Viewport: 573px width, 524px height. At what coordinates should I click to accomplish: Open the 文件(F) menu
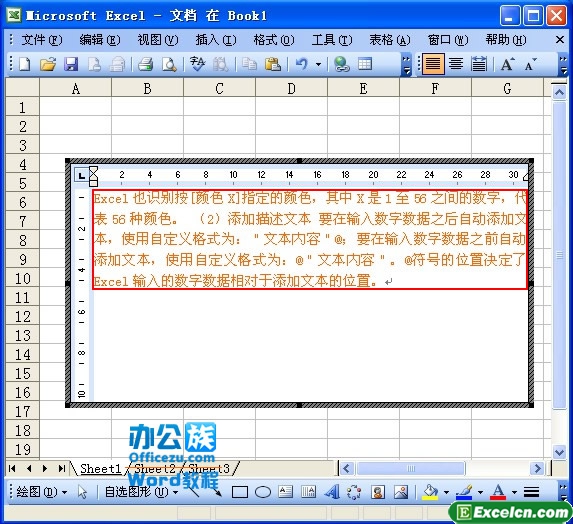(x=42, y=40)
